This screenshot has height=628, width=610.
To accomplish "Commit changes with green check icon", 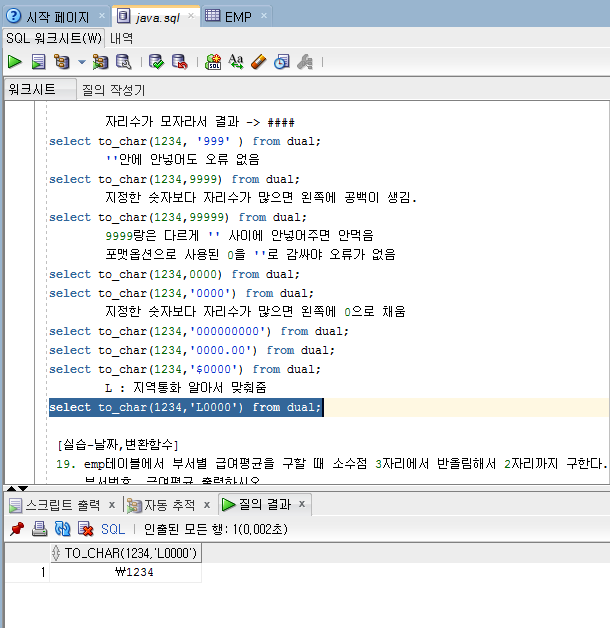I will coord(156,62).
